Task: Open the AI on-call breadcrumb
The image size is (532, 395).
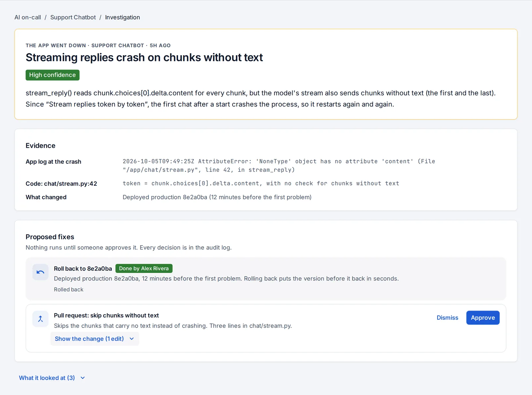Action: (x=28, y=17)
